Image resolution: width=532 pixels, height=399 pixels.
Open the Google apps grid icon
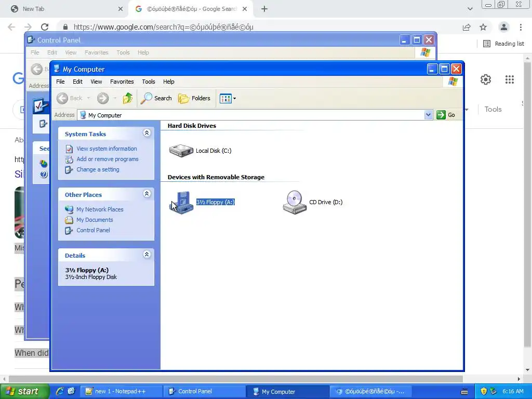pos(509,79)
